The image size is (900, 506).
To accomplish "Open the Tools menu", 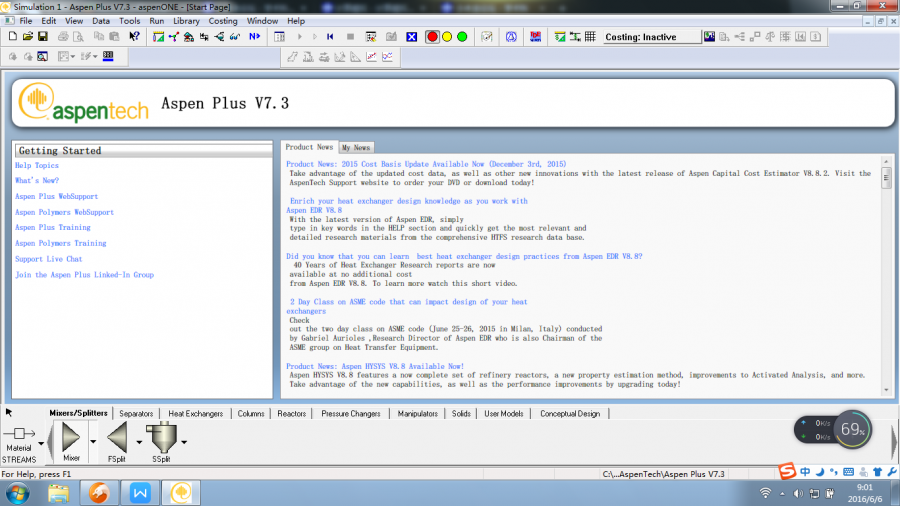I will (x=129, y=21).
